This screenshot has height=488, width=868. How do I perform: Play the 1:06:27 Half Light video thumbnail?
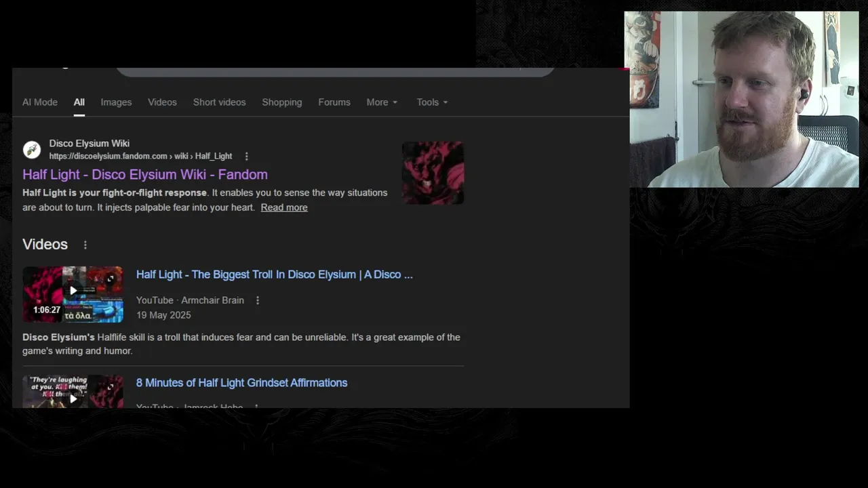(73, 294)
